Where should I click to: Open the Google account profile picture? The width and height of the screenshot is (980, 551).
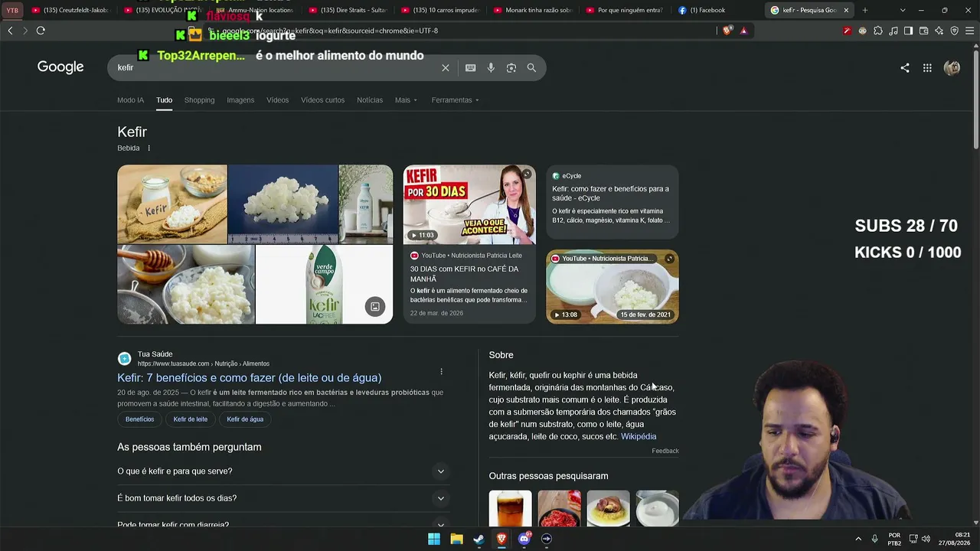952,68
